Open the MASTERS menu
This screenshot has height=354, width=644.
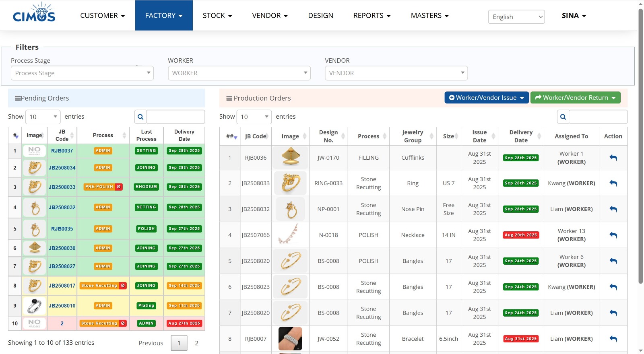coord(430,16)
